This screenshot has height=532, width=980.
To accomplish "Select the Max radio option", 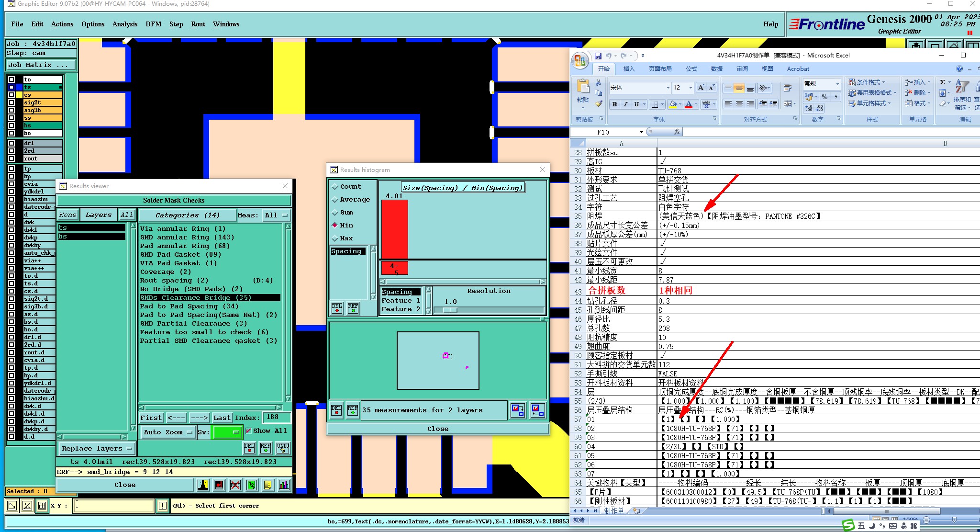I will pos(335,238).
